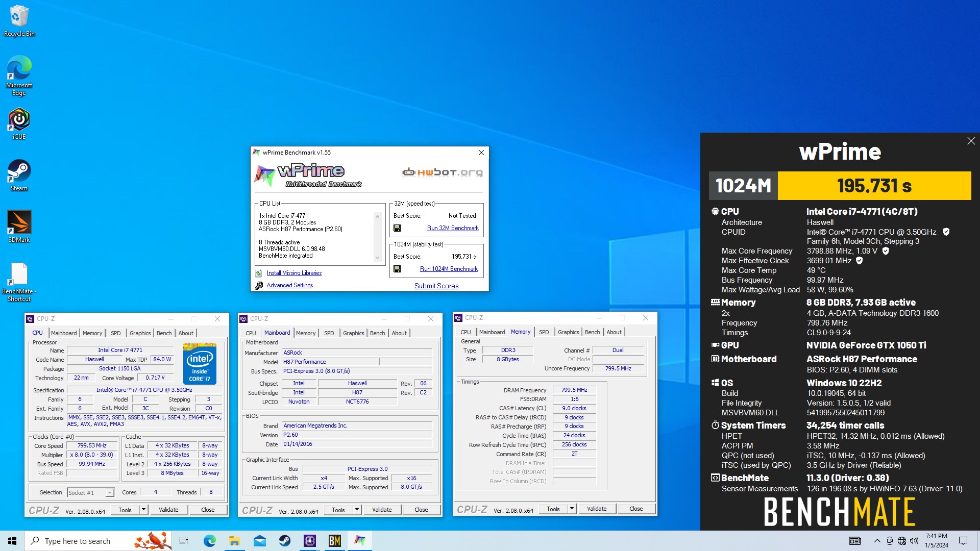This screenshot has width=980, height=551.
Task: Click the taskbar search box
Action: click(x=99, y=541)
